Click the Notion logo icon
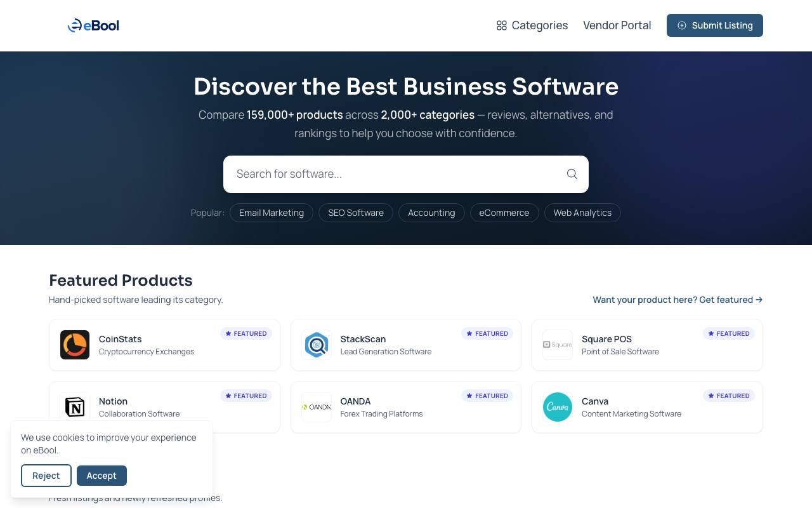This screenshot has height=508, width=812. pos(75,407)
